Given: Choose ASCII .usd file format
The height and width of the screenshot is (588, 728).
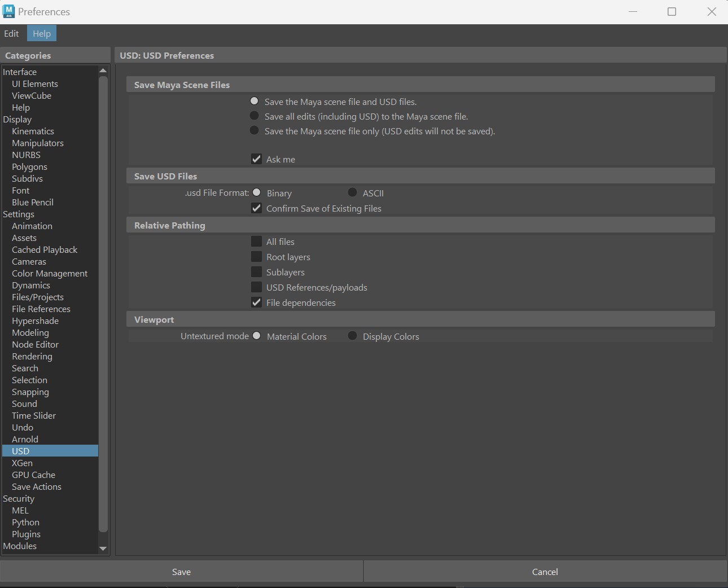Looking at the screenshot, I should [x=353, y=192].
